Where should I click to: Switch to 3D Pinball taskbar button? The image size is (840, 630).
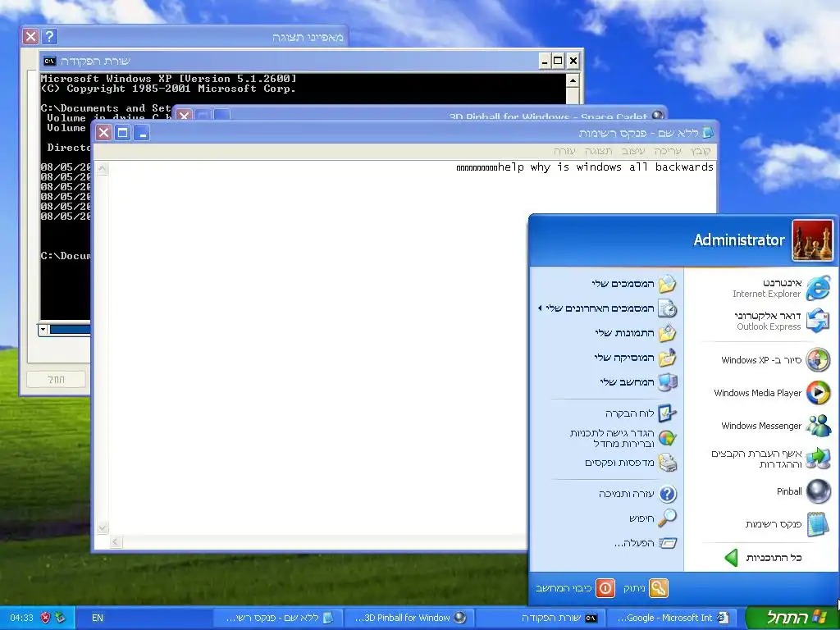tap(409, 618)
